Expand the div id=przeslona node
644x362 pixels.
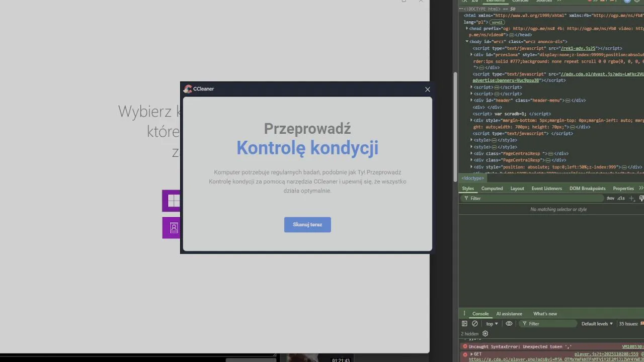click(471, 55)
